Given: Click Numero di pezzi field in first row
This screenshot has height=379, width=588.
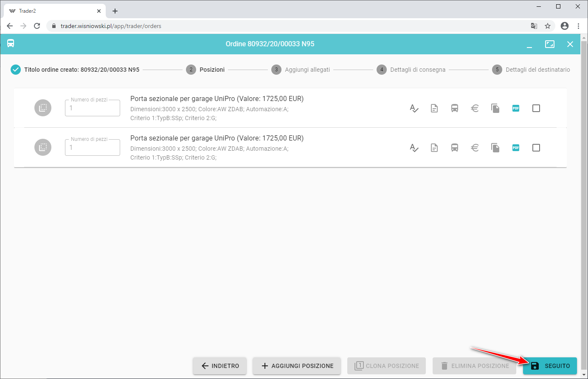Looking at the screenshot, I should click(93, 108).
